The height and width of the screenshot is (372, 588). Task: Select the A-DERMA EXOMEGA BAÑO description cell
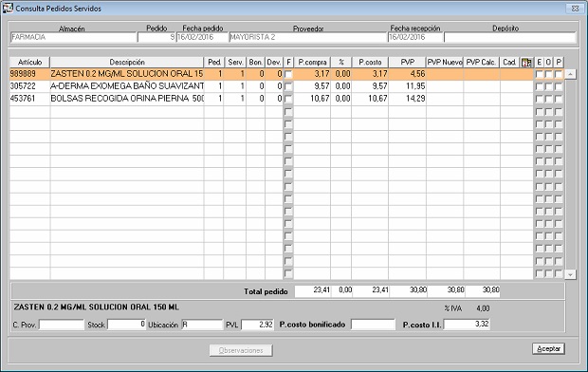point(127,86)
